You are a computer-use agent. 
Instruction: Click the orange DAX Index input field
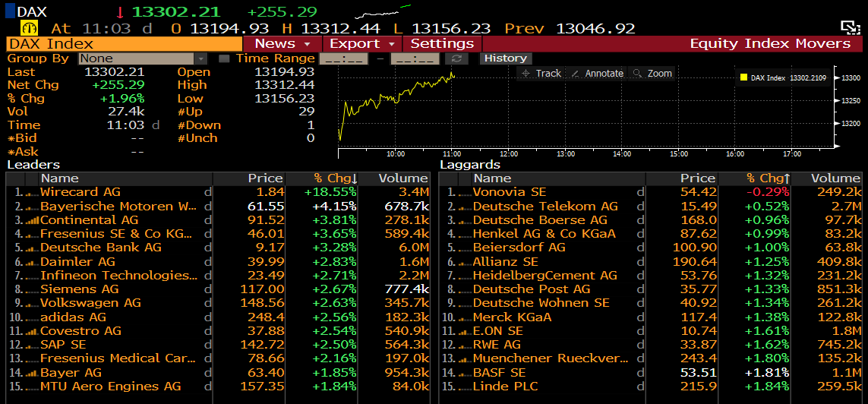coord(124,44)
